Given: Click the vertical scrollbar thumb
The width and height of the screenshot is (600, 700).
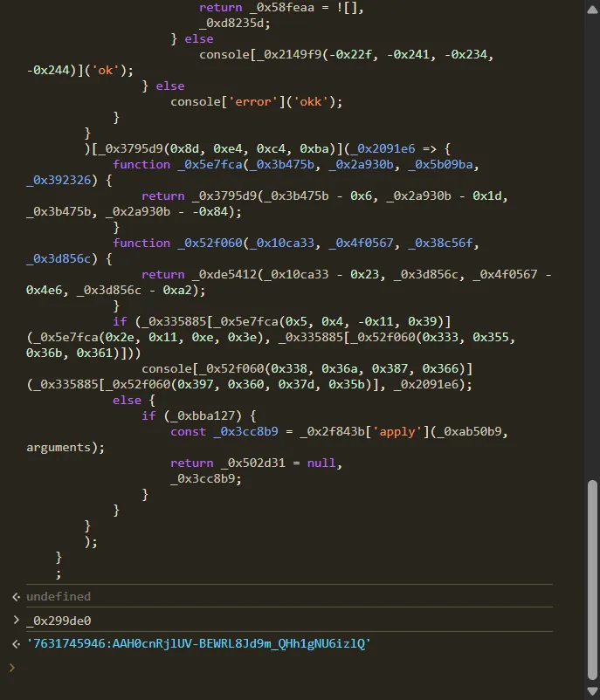Looking at the screenshot, I should pos(592,580).
